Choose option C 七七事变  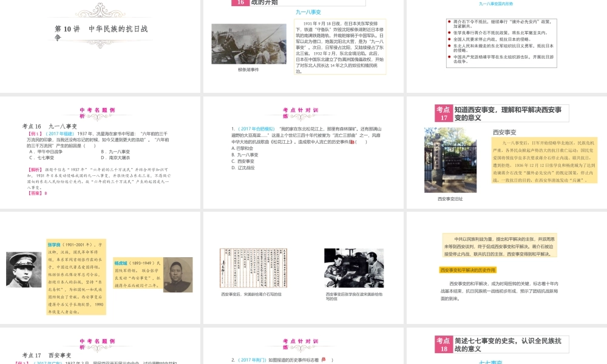tap(41, 158)
